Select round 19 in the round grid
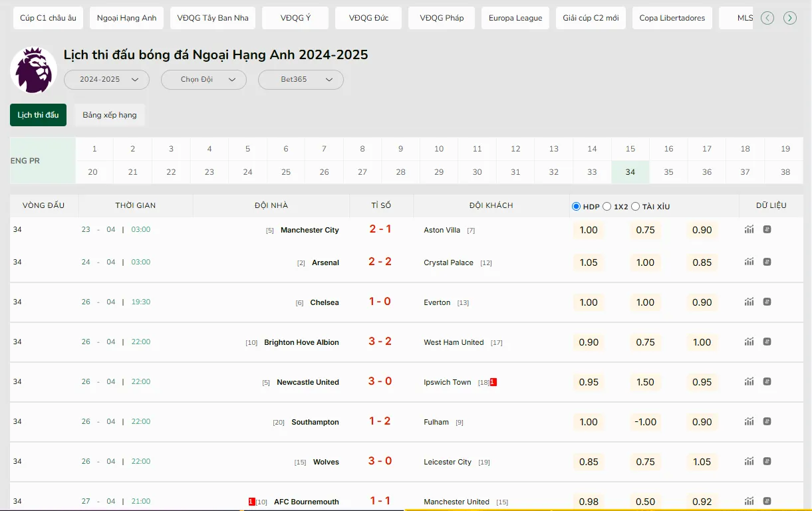Image resolution: width=812 pixels, height=511 pixels. tap(785, 149)
